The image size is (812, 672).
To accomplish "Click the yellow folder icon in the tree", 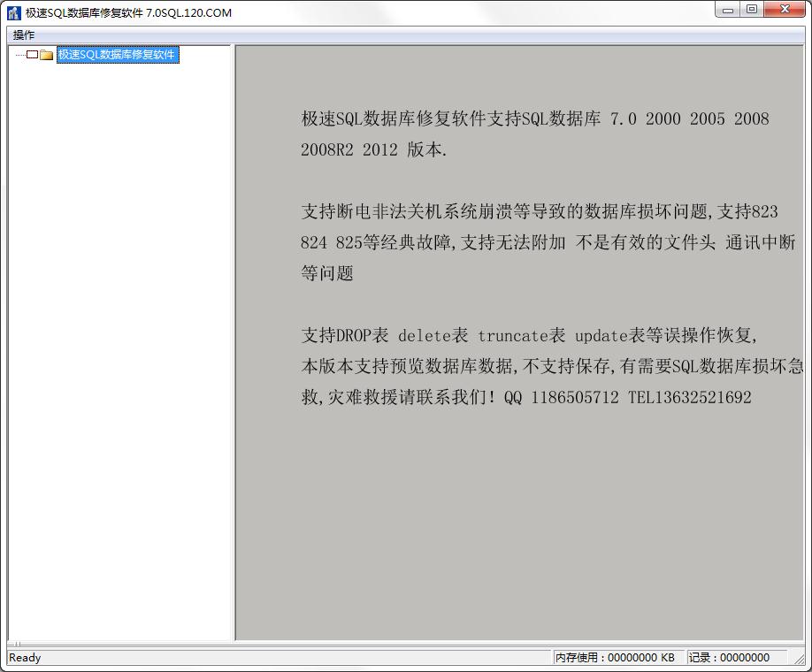I will click(46, 54).
